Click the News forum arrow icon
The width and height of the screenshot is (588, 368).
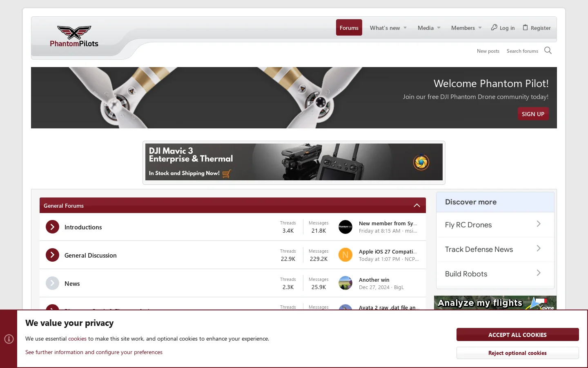pyautogui.click(x=52, y=283)
